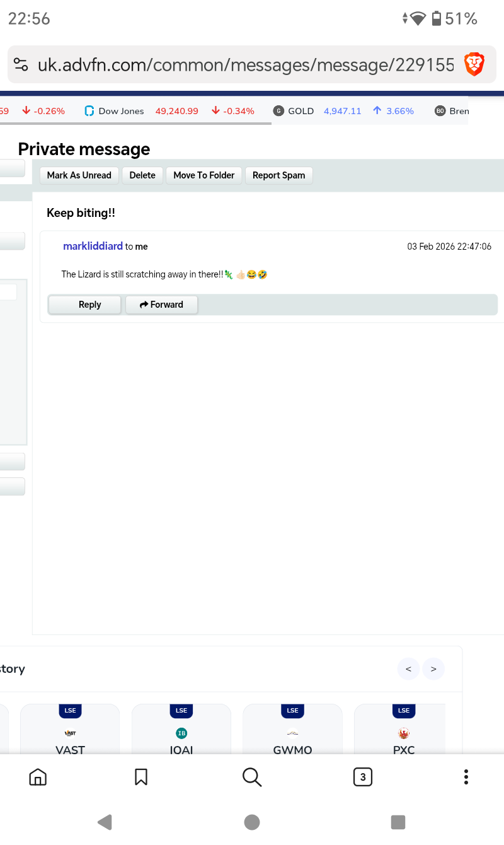504x845 pixels.
Task: Click the GOLD ticker label
Action: tap(301, 111)
